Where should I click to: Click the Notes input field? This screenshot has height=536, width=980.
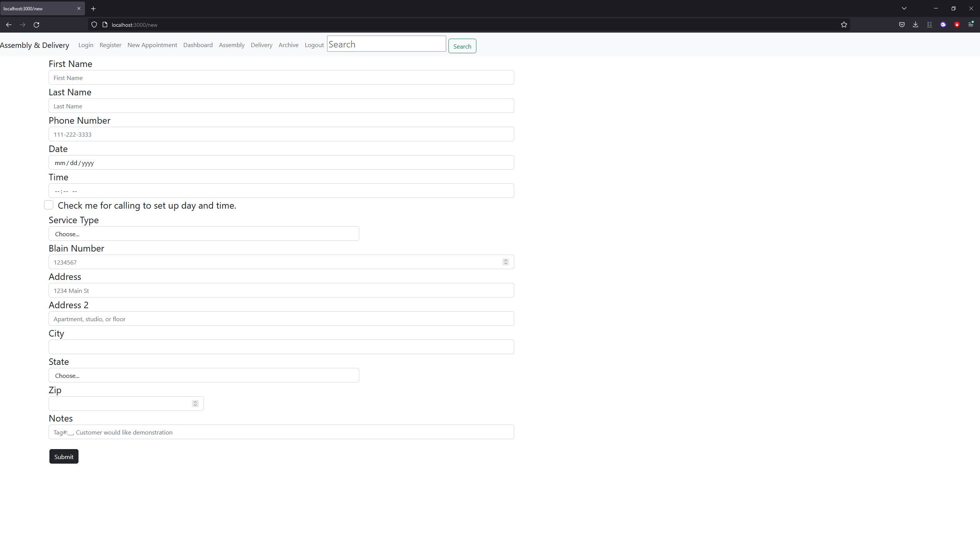coord(281,432)
